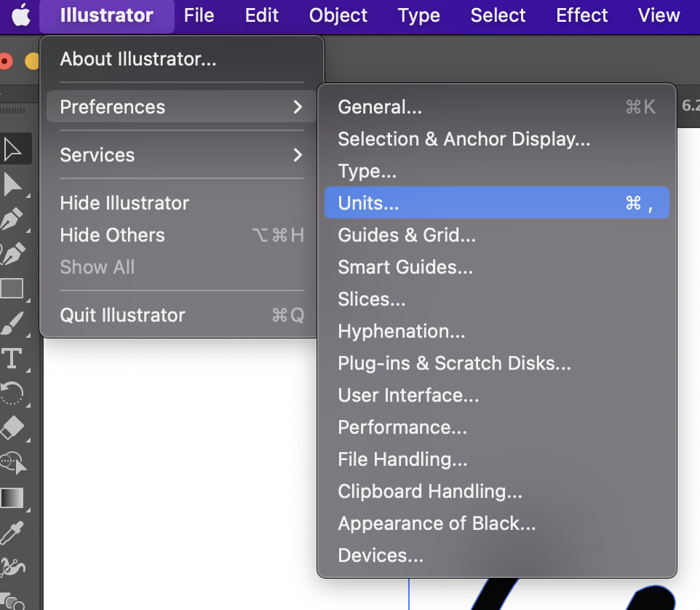Select the Direct Selection tool
Image resolution: width=700 pixels, height=610 pixels.
[13, 184]
